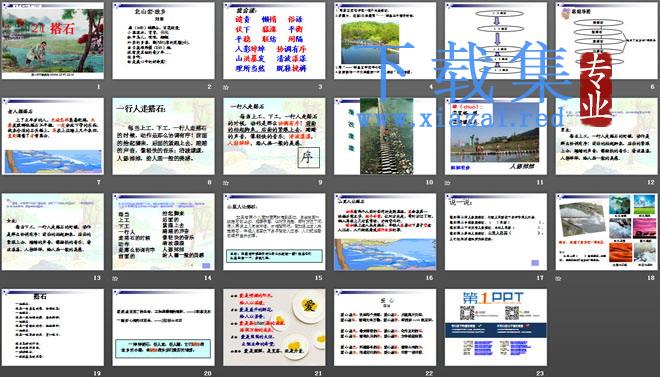Screen dimensions: 660x377
Task: Select slide 8 titled 一行人走搭石
Action: pos(163,136)
